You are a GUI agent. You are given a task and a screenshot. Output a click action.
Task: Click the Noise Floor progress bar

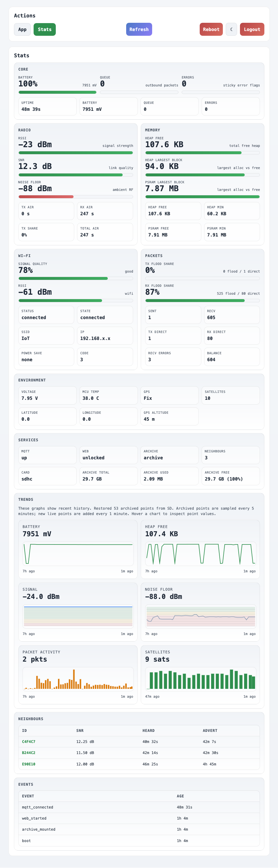click(x=75, y=196)
